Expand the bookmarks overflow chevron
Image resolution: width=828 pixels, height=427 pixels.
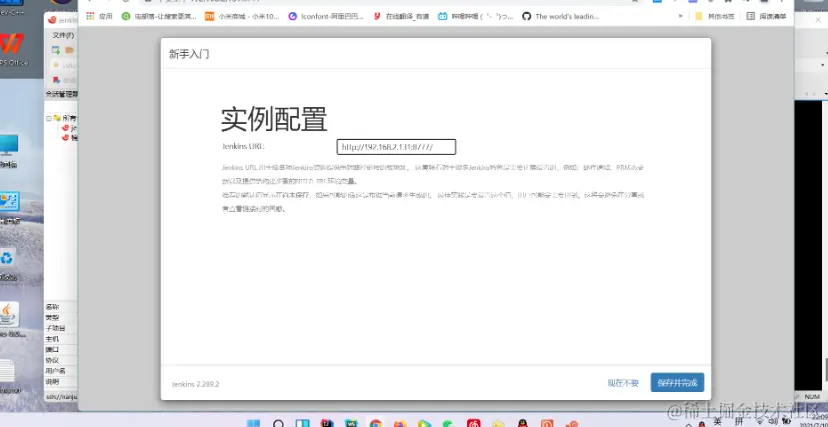point(680,16)
